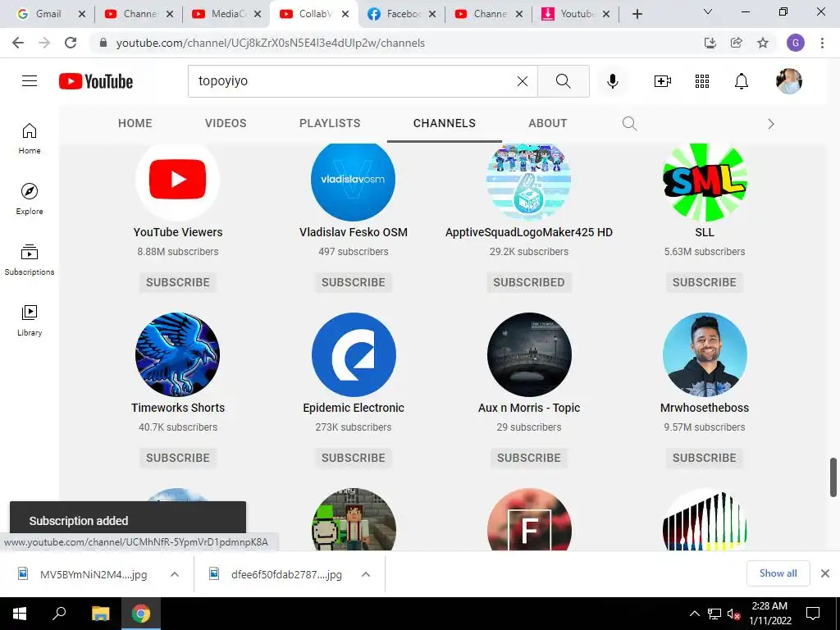Image resolution: width=840 pixels, height=630 pixels.
Task: Switch to the Facebook browser tab
Action: tap(402, 14)
